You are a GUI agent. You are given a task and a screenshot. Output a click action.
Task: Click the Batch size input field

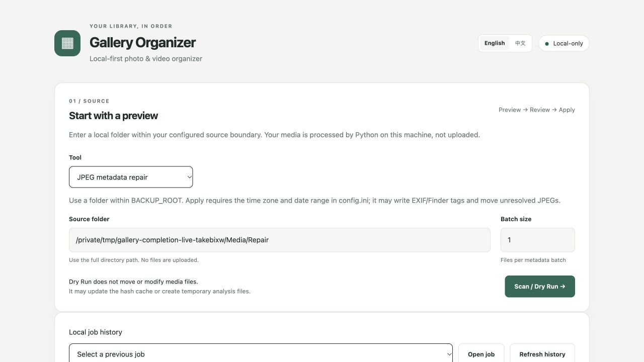click(538, 240)
